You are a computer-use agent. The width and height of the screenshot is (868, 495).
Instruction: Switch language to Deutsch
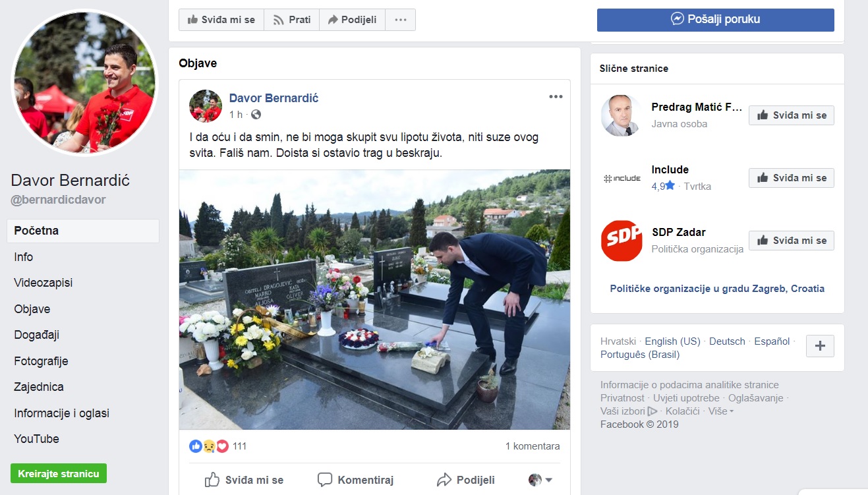pos(727,341)
